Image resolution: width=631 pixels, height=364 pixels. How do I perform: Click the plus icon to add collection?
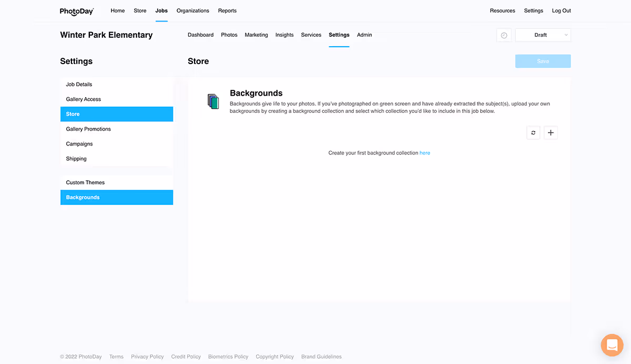point(551,133)
